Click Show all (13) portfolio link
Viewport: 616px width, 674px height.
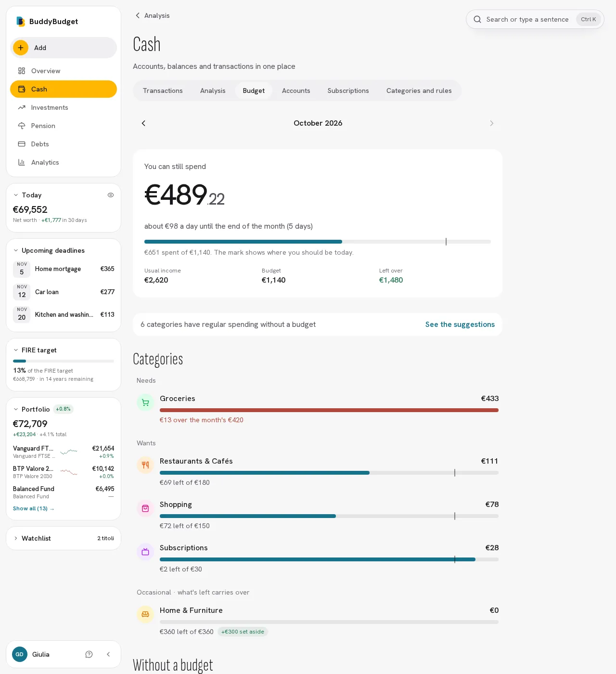coord(34,508)
